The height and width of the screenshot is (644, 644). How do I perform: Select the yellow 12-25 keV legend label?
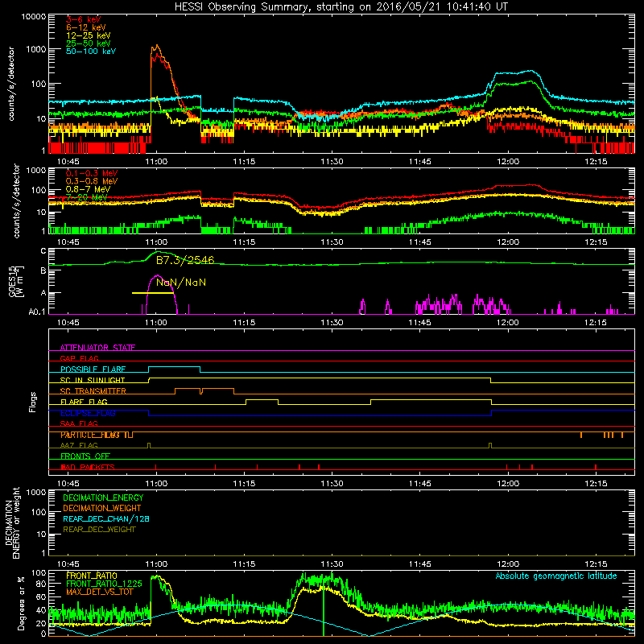point(89,35)
